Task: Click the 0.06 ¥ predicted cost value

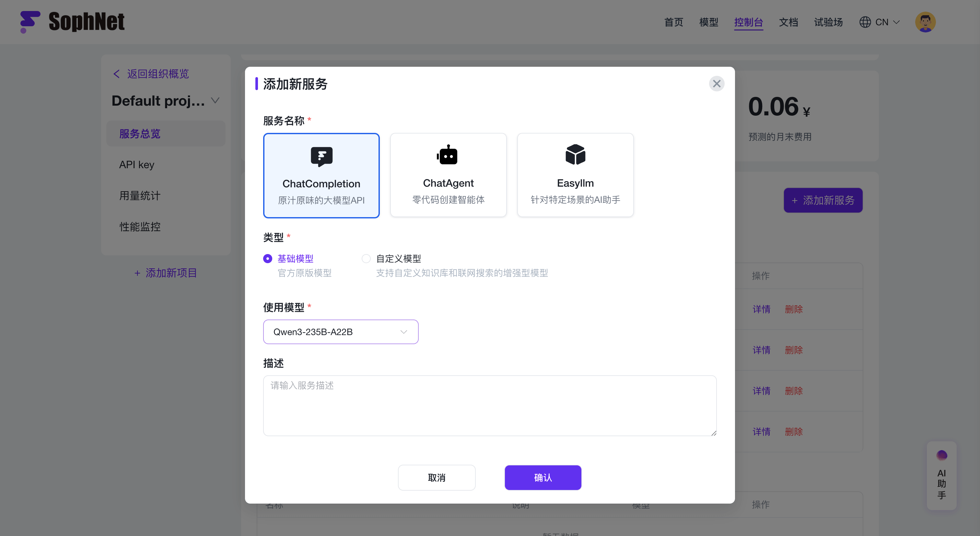Action: (779, 107)
